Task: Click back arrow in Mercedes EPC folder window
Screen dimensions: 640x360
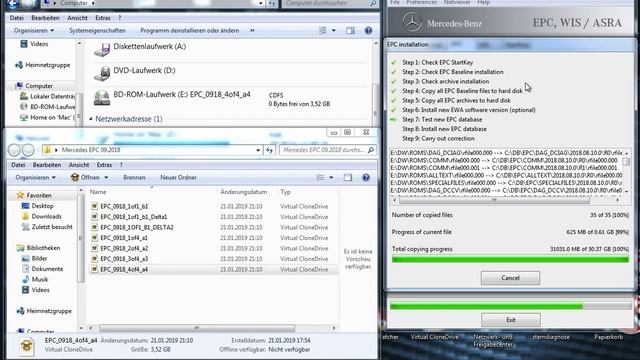Action: coord(14,150)
